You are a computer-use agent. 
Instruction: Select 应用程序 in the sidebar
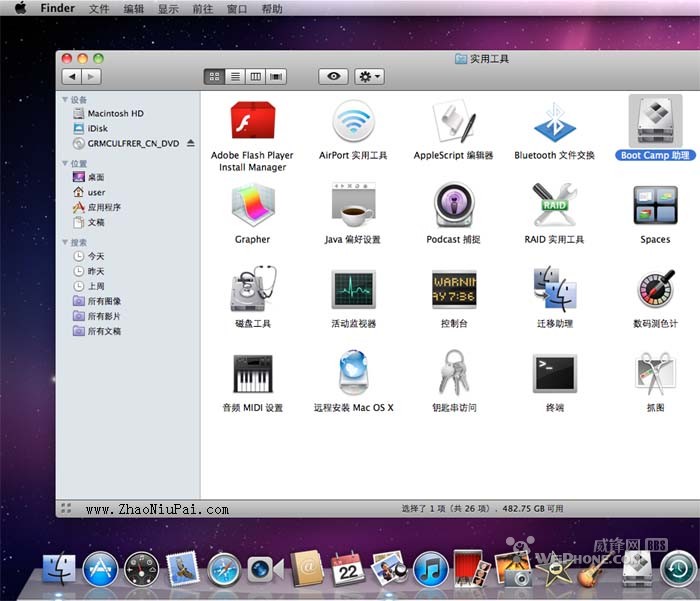[x=104, y=208]
